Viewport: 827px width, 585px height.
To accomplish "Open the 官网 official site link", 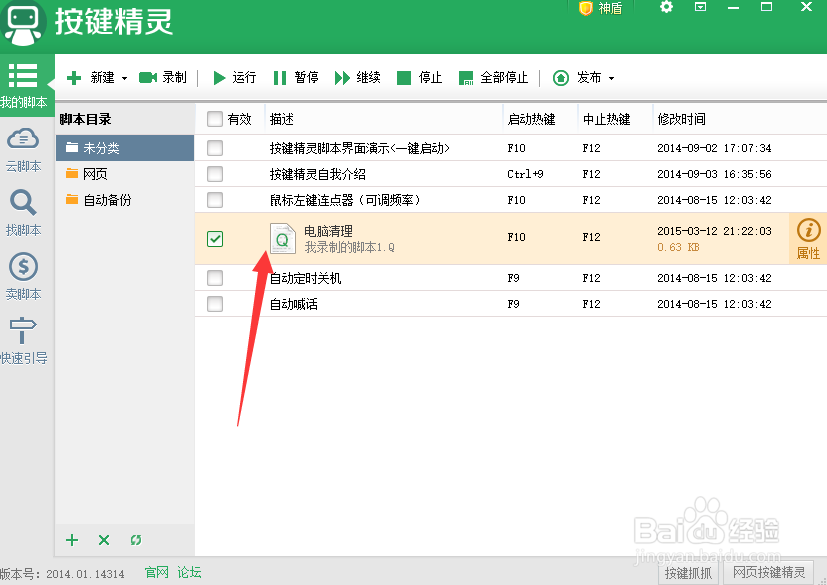I will pyautogui.click(x=157, y=572).
